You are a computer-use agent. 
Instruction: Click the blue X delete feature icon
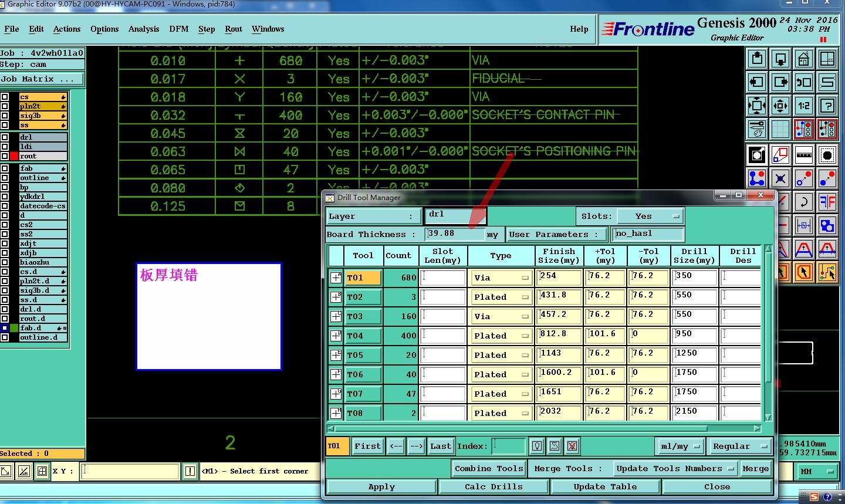click(780, 178)
